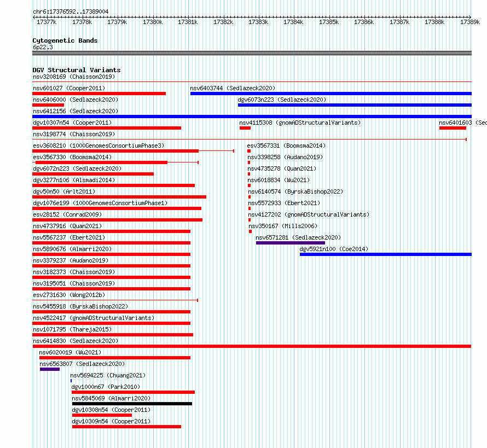The image size is (487, 448).
Task: Click the 17383k ruler position label
Action: coord(258,22)
